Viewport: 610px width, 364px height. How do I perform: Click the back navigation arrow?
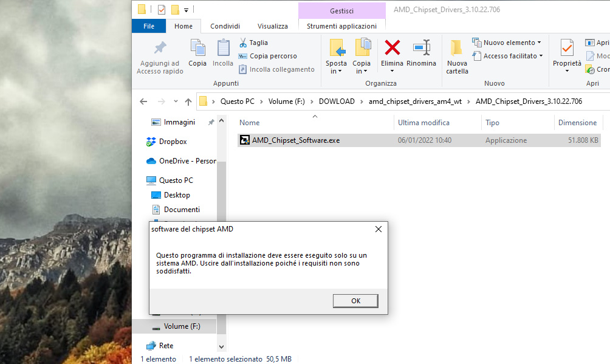click(143, 101)
